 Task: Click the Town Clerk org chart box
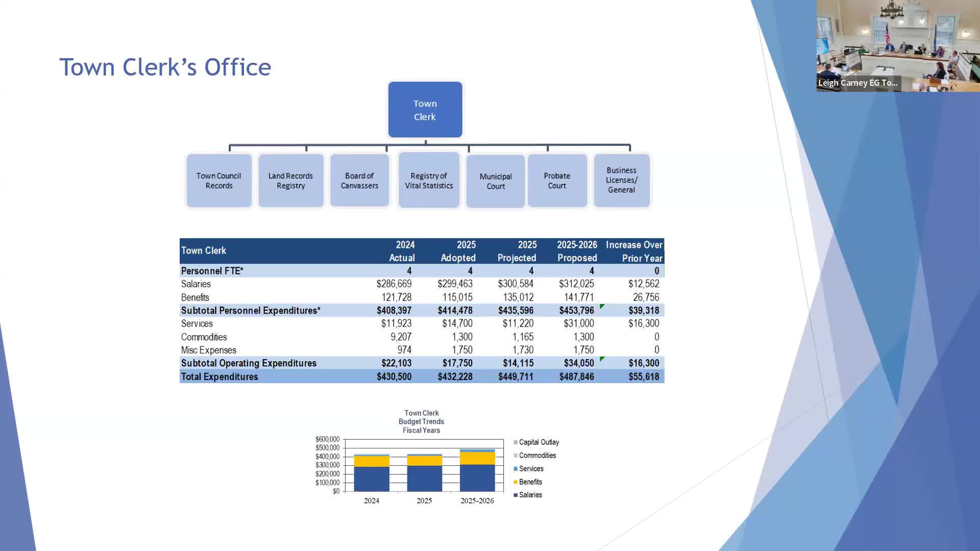point(425,110)
